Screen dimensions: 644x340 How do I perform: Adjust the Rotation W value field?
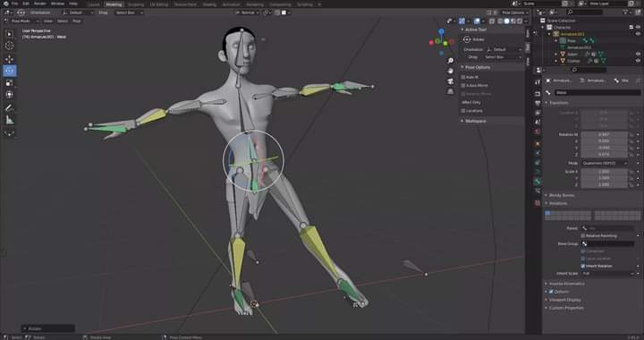(604, 135)
